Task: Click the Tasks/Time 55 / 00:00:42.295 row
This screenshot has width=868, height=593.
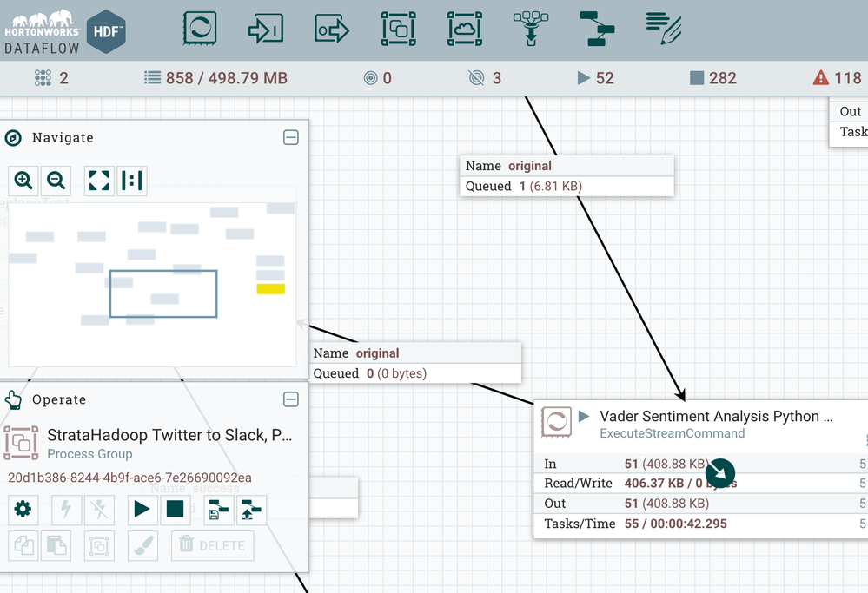Action: click(701, 524)
